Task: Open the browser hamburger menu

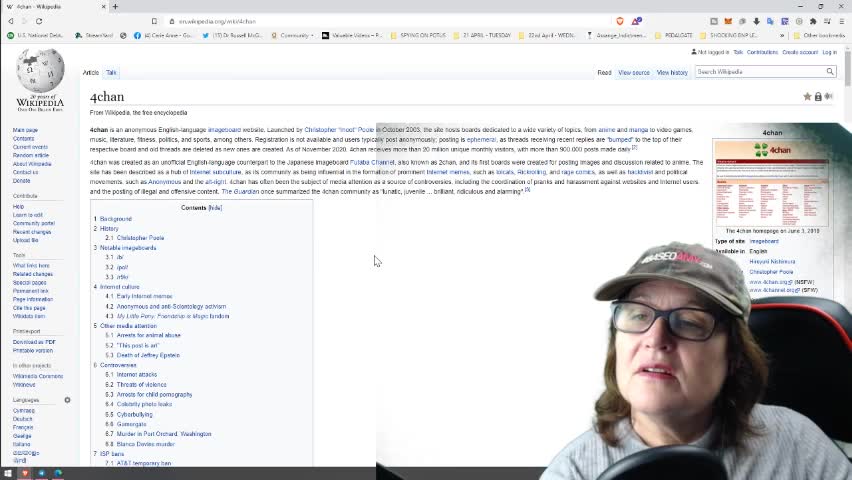Action: coord(842,21)
